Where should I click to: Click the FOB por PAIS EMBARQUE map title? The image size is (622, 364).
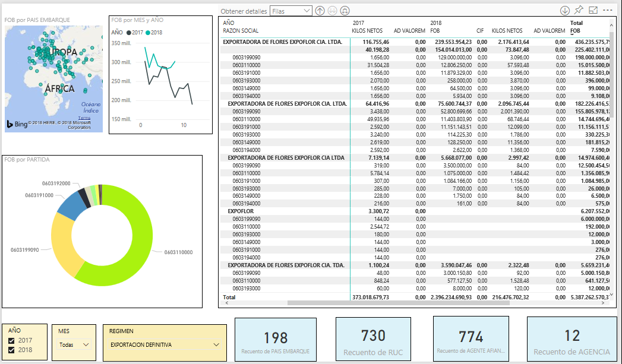tap(37, 20)
